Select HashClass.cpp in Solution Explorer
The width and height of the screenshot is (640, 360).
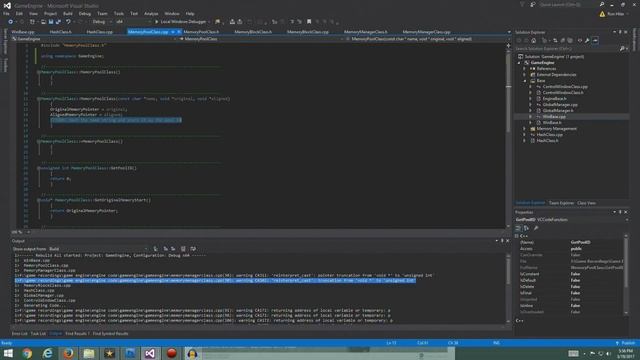click(x=549, y=134)
